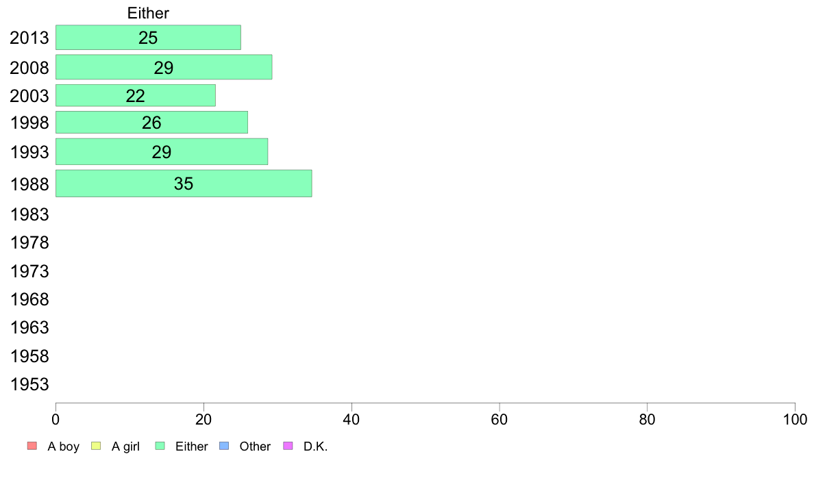Viewport: 814px width, 504px height.
Task: Click the green Either legend swatch
Action: click(160, 446)
